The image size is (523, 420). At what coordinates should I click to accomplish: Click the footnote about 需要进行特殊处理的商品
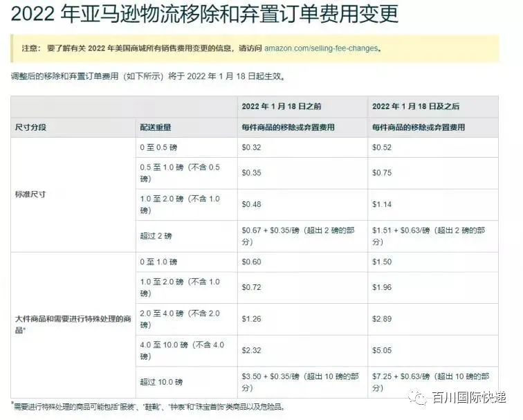pyautogui.click(x=149, y=407)
